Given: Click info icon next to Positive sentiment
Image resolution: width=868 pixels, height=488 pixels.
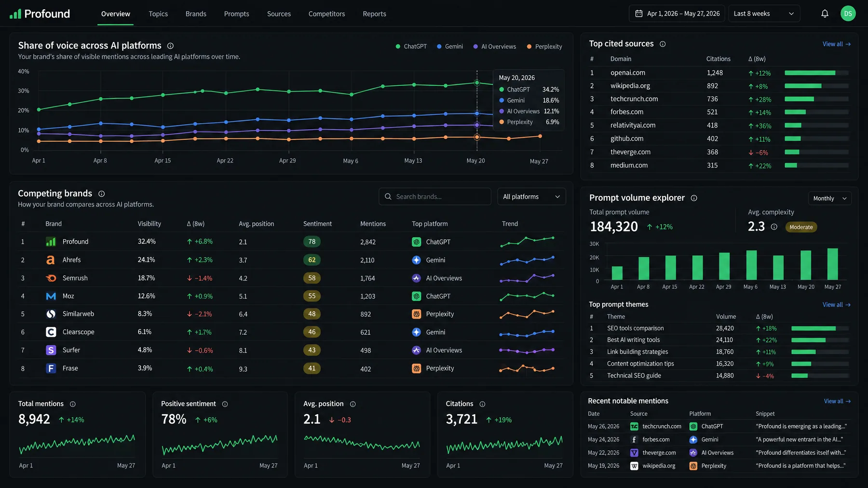Looking at the screenshot, I should (225, 404).
